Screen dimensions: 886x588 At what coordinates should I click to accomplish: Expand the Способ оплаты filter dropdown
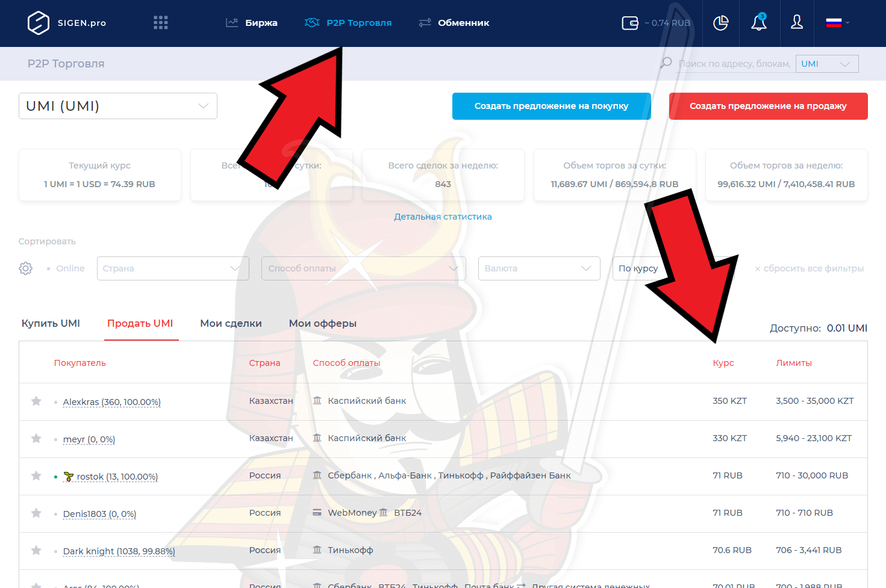[364, 268]
